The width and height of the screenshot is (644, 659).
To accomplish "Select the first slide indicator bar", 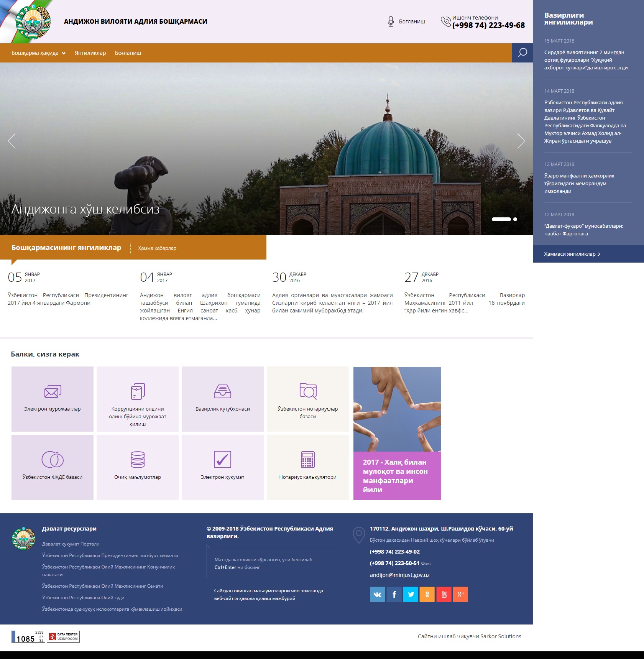I will [x=501, y=219].
